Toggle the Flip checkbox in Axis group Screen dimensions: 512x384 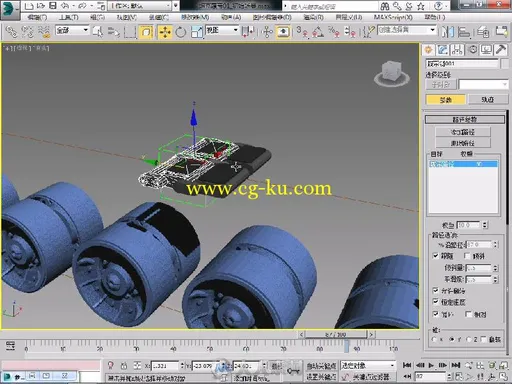[x=484, y=339]
